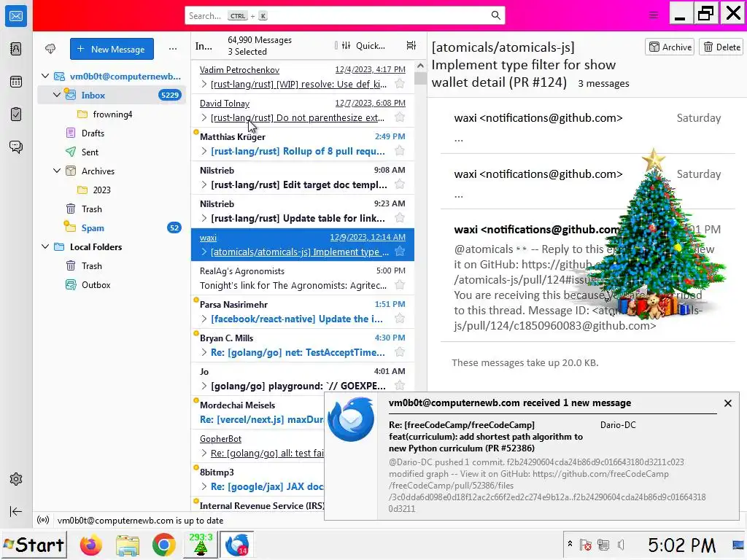Viewport: 747px width, 560px height.
Task: Star the Bryan C. Mills message
Action: (400, 352)
